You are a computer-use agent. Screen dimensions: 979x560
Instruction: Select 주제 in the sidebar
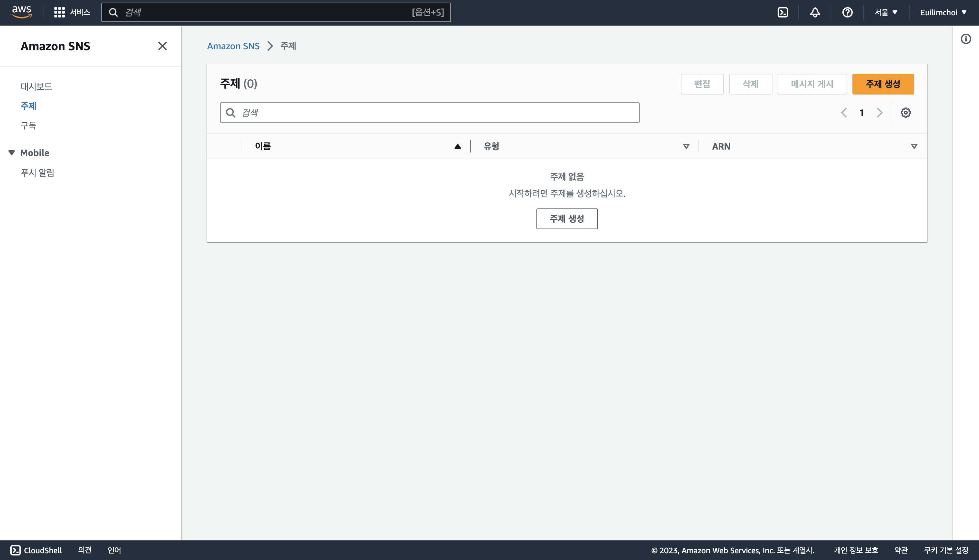pos(28,106)
